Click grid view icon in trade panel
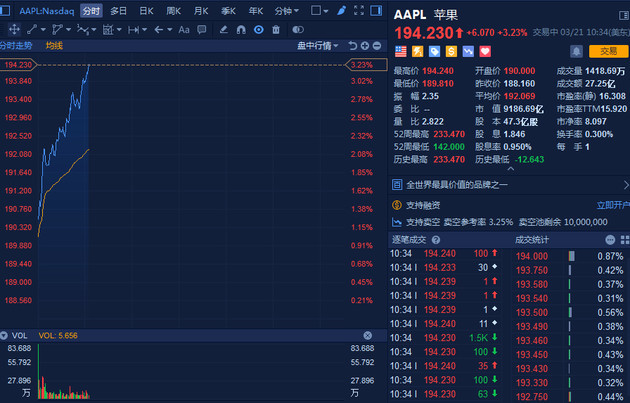The height and width of the screenshot is (403, 630). coord(625,240)
